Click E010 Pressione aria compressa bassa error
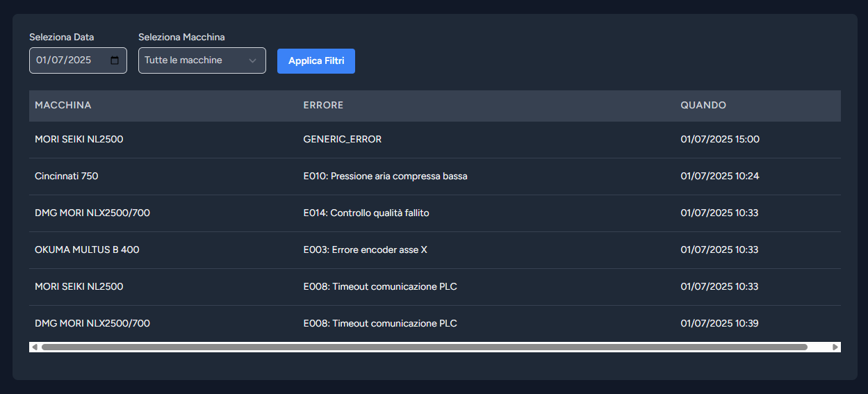The height and width of the screenshot is (394, 868). pos(385,177)
